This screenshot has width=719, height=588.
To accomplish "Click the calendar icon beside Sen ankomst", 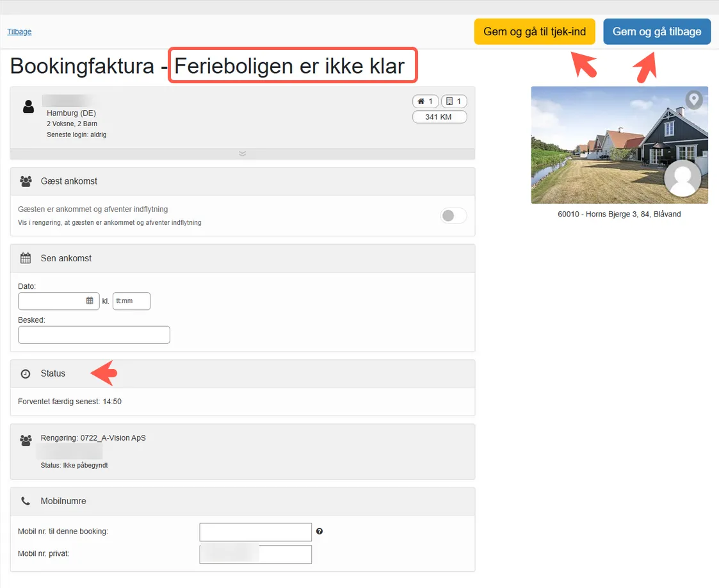I will (26, 257).
